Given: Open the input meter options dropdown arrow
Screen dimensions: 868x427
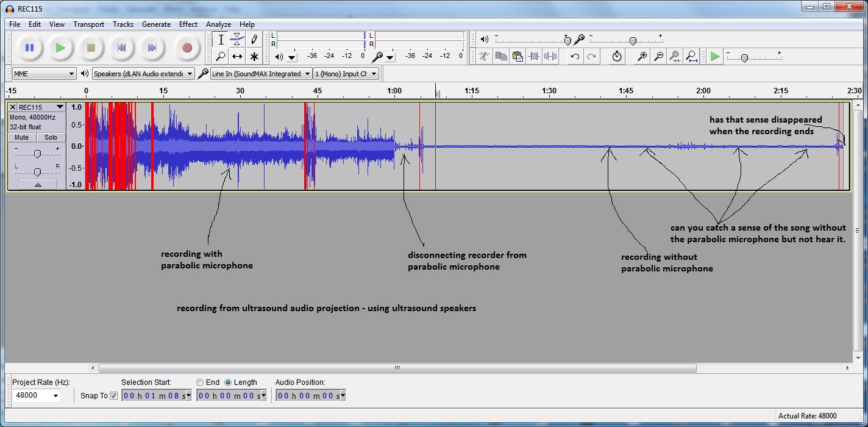Looking at the screenshot, I should [x=390, y=57].
